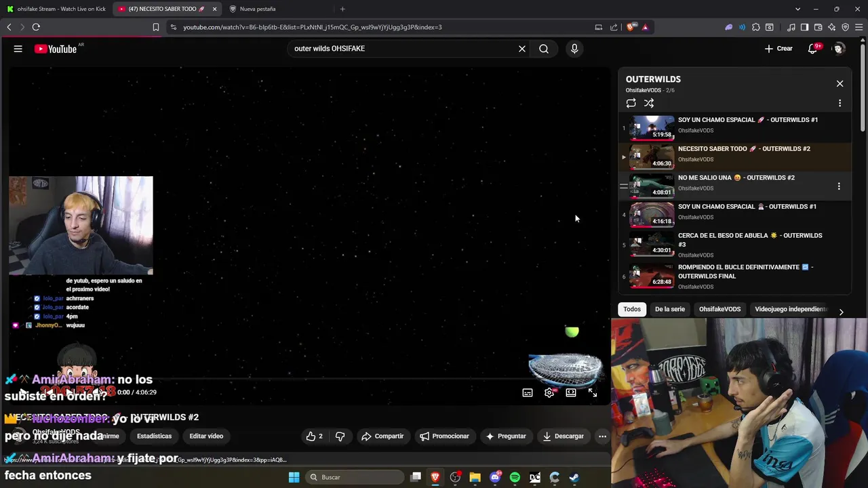Open the Brave Rewards triangle icon
This screenshot has height=488, width=868.
[x=645, y=27]
